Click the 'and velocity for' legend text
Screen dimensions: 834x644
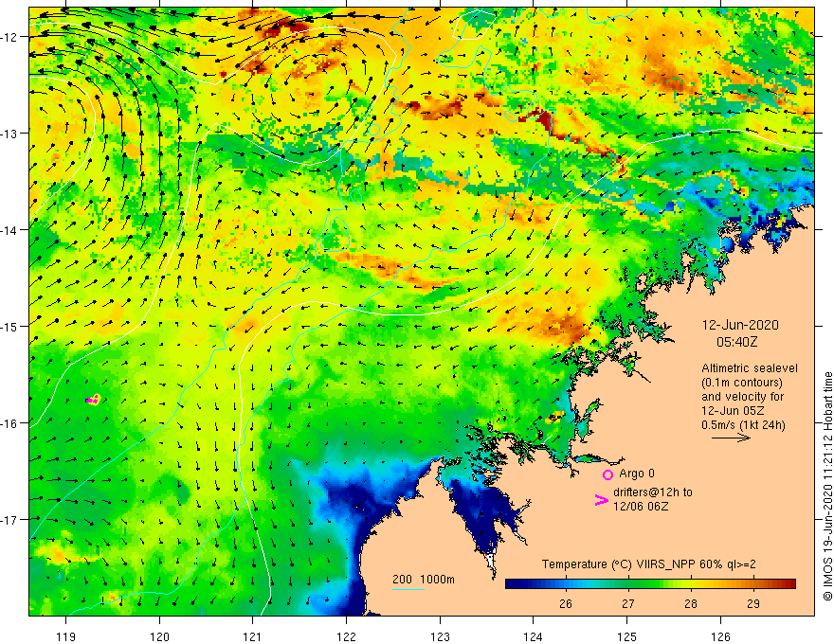click(742, 397)
